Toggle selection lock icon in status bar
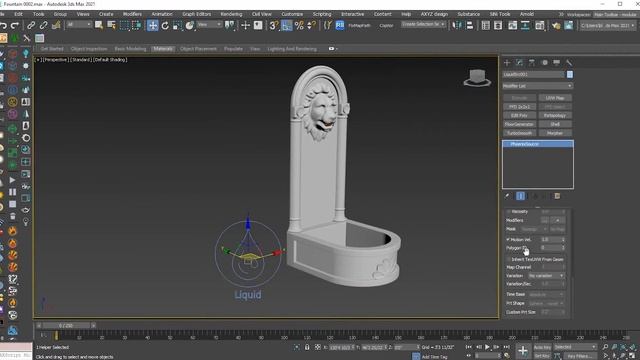Viewport: 640px width, 360px height. 307,347
